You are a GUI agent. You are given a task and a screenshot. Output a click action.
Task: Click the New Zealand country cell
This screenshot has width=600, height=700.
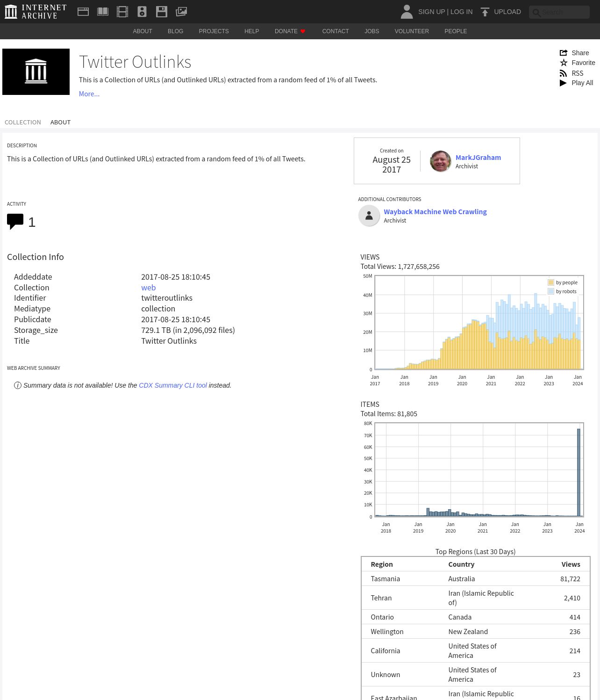coord(468,632)
